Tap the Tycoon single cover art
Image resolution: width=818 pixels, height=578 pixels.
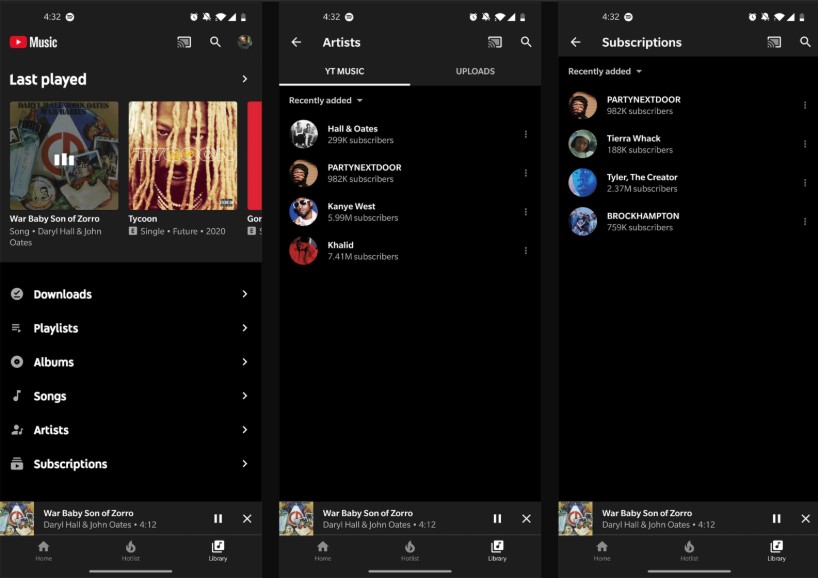(183, 155)
